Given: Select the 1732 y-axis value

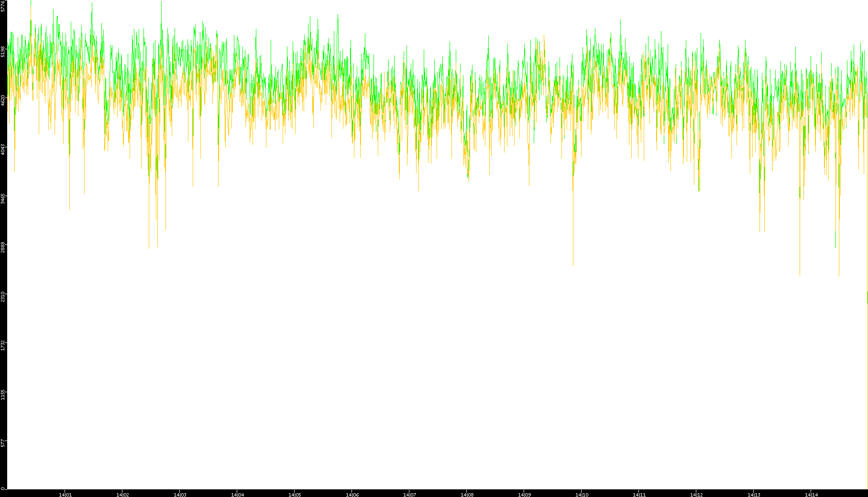Looking at the screenshot, I should (3, 345).
